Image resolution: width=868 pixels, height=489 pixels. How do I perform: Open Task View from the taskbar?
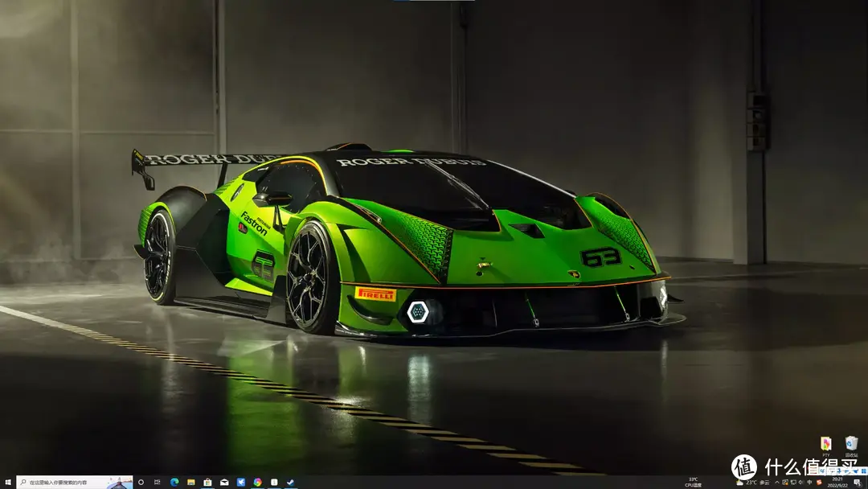pos(158,483)
